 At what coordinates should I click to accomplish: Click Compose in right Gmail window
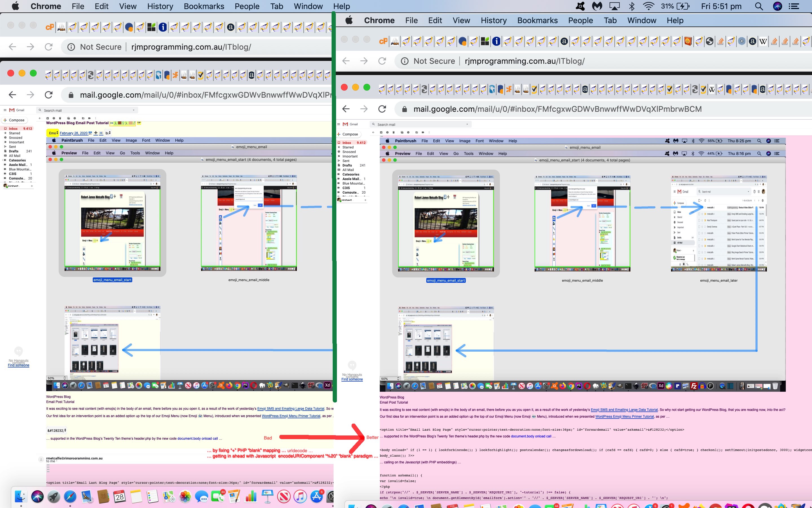(348, 134)
